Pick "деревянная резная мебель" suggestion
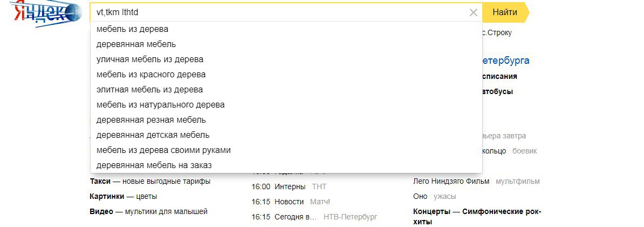This screenshot has width=644, height=227. pyautogui.click(x=151, y=120)
